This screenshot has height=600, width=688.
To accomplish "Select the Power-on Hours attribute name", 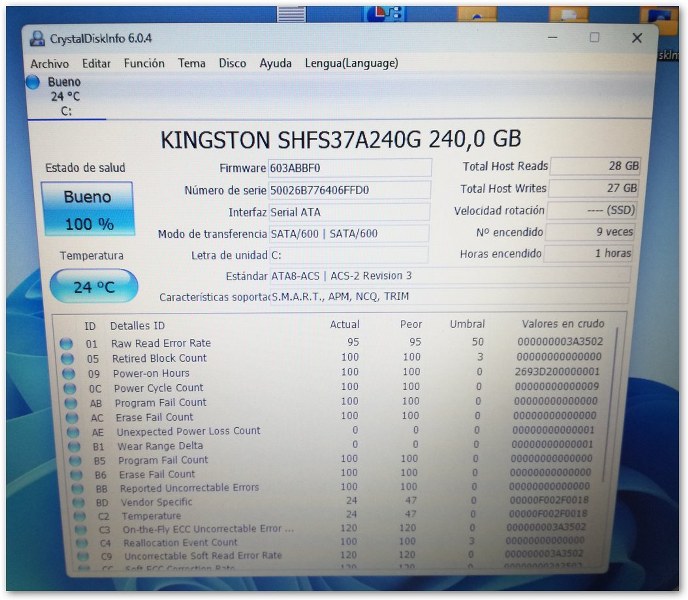I will (x=151, y=374).
